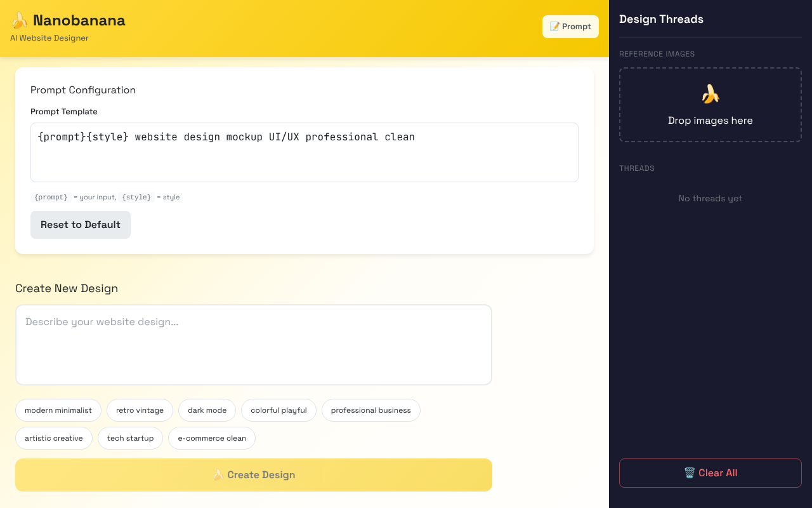Select the dark mode style chip

click(207, 410)
